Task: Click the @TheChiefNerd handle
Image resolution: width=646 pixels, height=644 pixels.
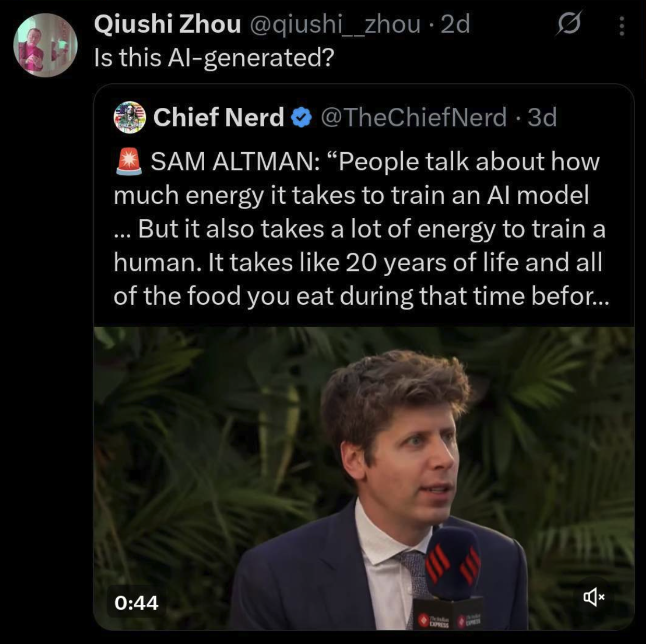Action: (414, 117)
